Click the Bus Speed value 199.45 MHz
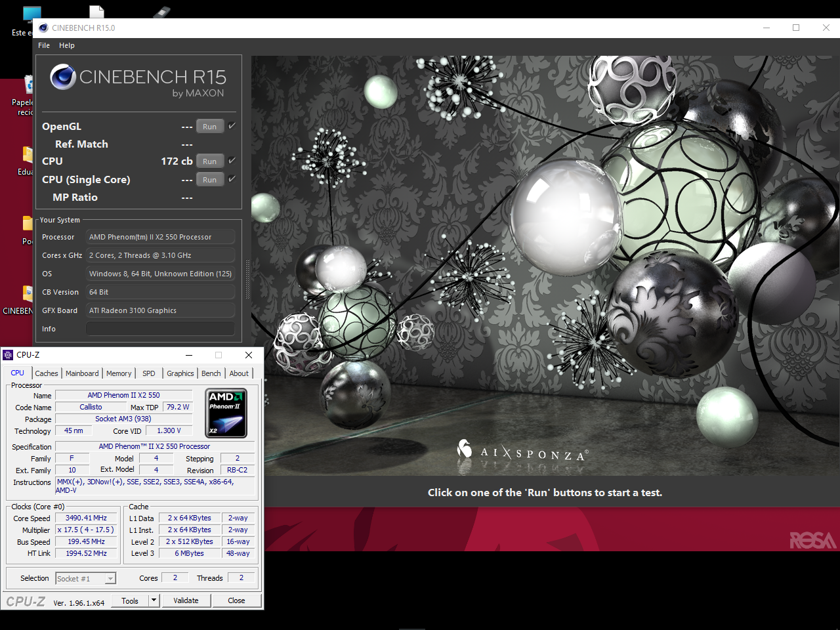840x630 pixels. tap(87, 541)
